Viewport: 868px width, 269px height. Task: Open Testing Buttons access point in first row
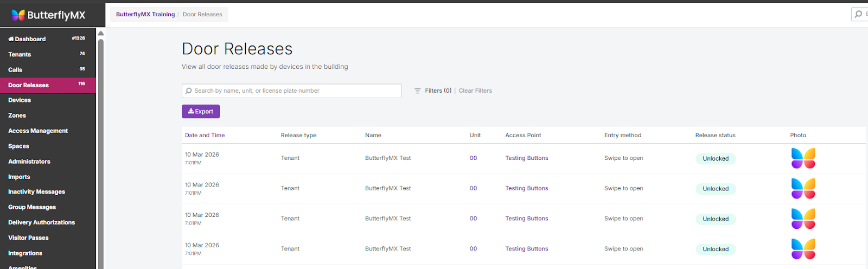526,158
